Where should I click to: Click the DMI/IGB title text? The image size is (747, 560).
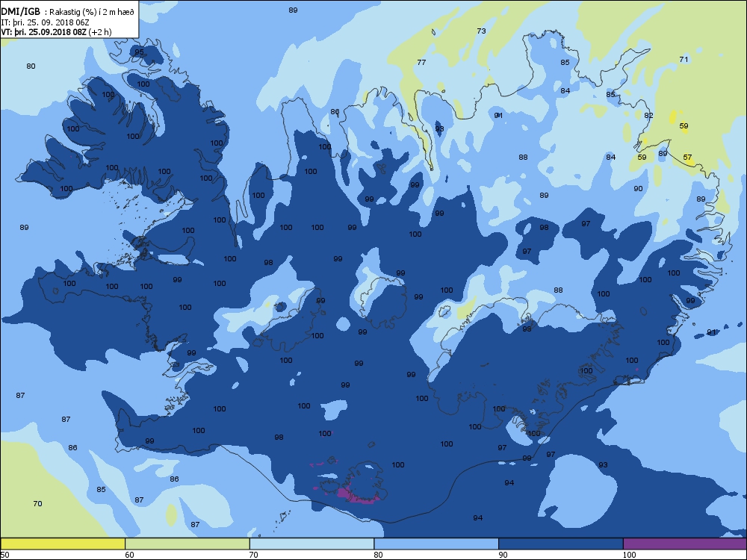click(x=20, y=12)
